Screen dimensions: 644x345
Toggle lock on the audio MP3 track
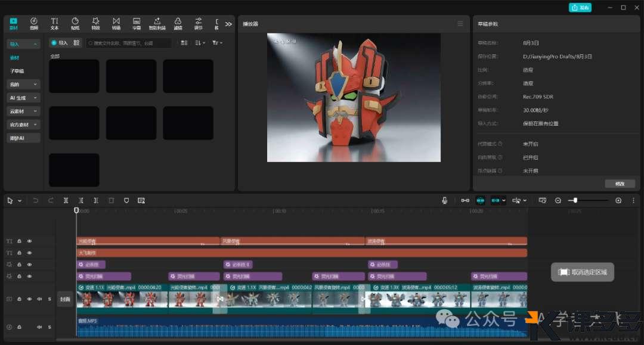(x=19, y=327)
